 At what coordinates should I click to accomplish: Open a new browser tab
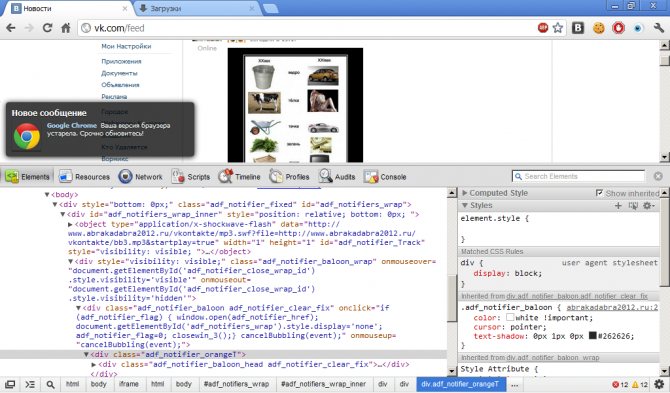tap(270, 8)
